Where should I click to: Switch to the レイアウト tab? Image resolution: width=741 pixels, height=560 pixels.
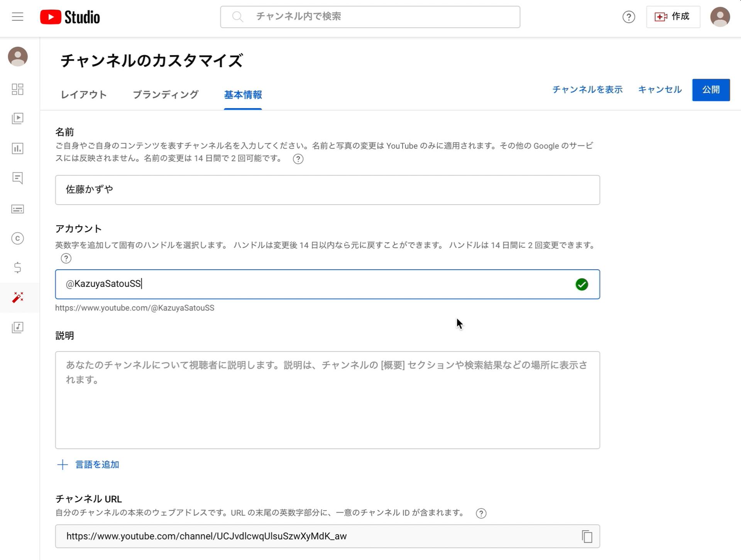pos(83,95)
